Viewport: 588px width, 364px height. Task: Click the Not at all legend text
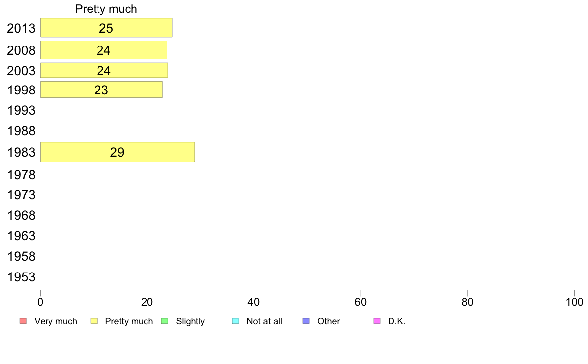click(x=264, y=321)
